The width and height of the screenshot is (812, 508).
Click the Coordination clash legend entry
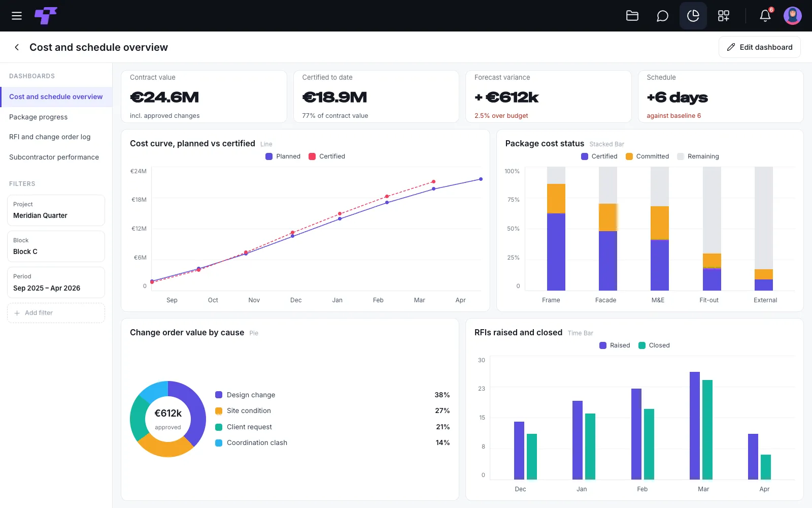pos(332,443)
